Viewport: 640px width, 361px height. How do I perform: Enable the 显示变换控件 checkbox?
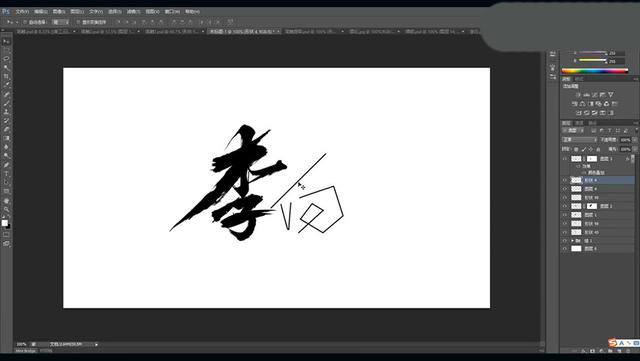tap(78, 22)
